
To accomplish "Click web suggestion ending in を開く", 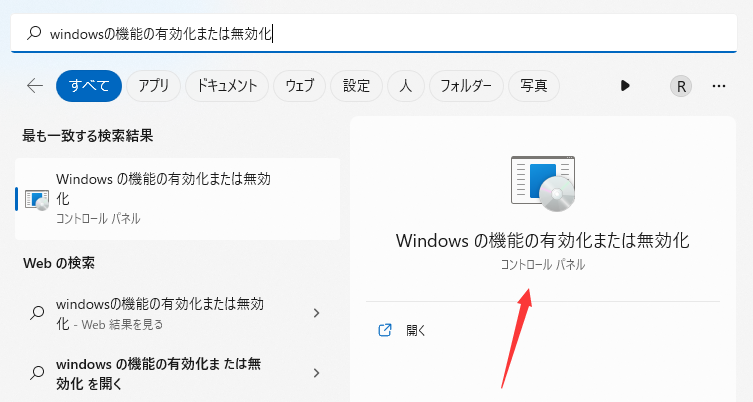I will click(178, 373).
